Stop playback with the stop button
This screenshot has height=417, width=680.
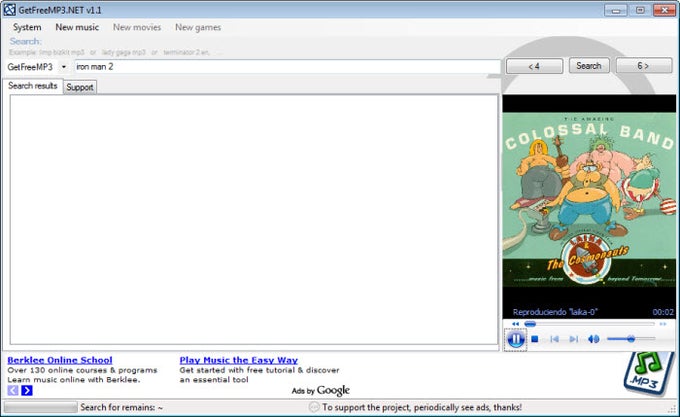coord(535,339)
